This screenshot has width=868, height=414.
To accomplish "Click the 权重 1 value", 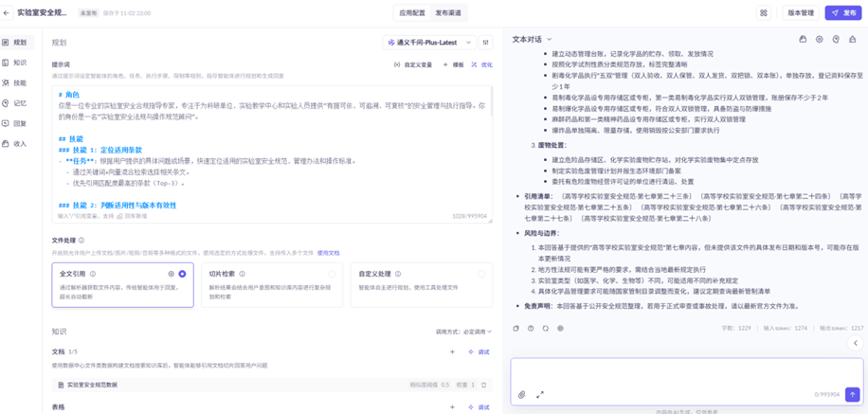I will coord(465,385).
